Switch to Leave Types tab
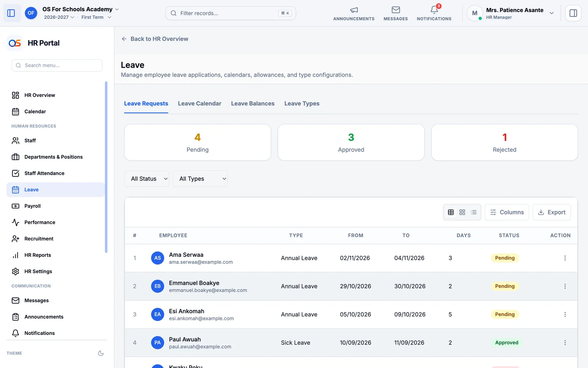This screenshot has height=368, width=588. 302,104
